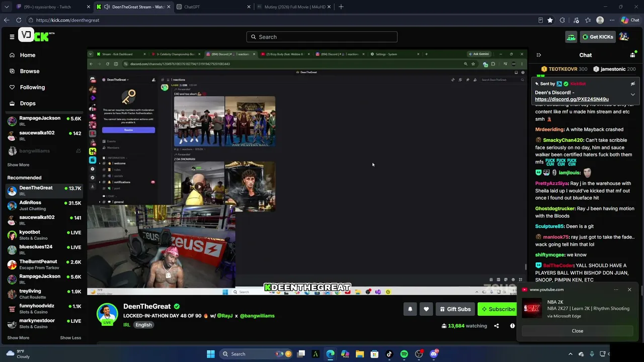Show hidden system tray icons

571,354
